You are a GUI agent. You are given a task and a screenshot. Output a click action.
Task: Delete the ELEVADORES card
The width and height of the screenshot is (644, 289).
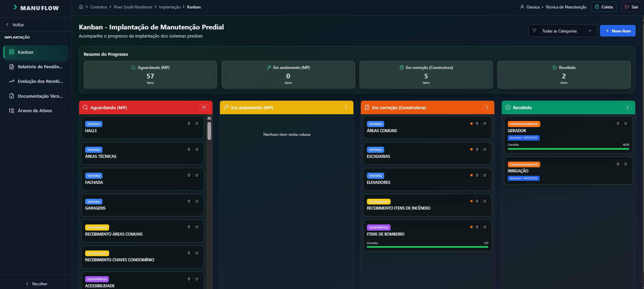click(477, 175)
